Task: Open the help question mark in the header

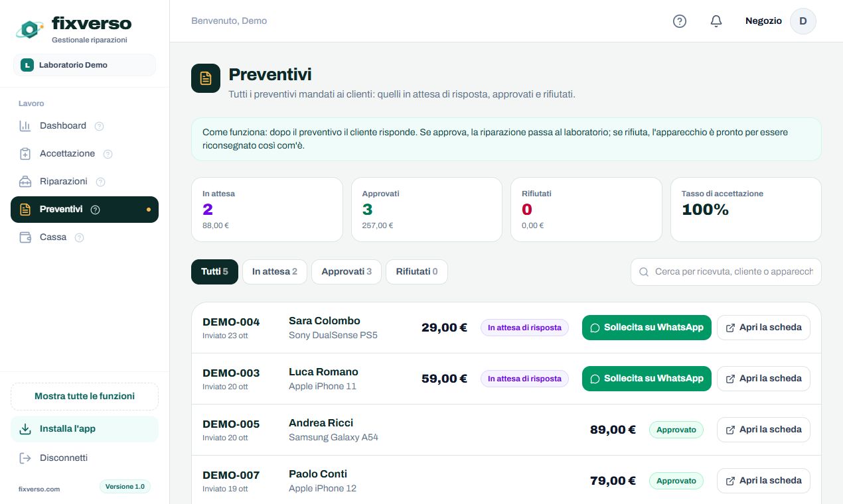Action: tap(679, 21)
